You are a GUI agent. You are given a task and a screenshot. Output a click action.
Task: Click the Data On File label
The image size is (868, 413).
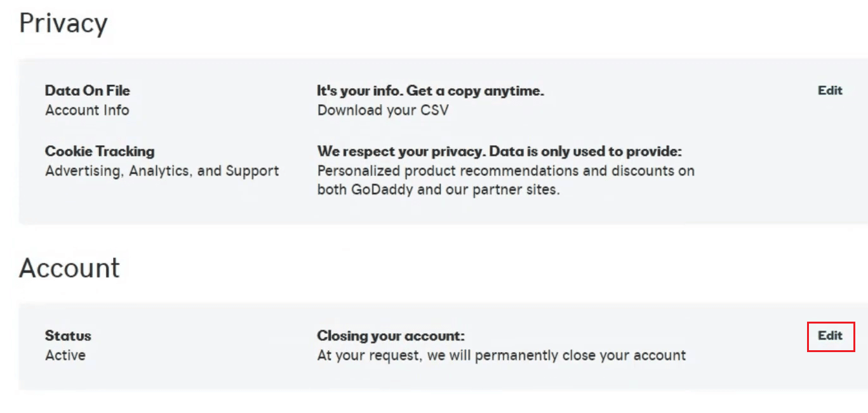[x=87, y=90]
